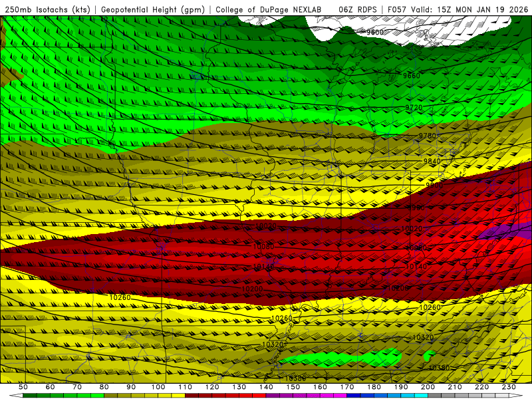Click the 9900 contour label

coord(434,186)
